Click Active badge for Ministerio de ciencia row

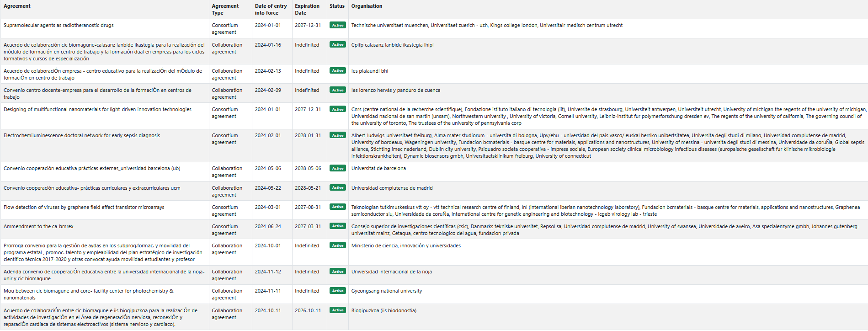338,246
